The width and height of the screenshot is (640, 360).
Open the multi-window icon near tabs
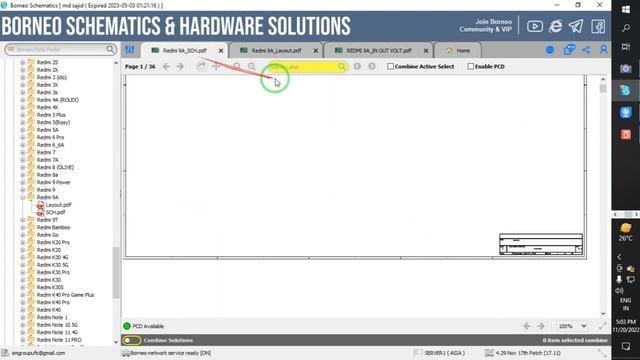pyautogui.click(x=569, y=50)
